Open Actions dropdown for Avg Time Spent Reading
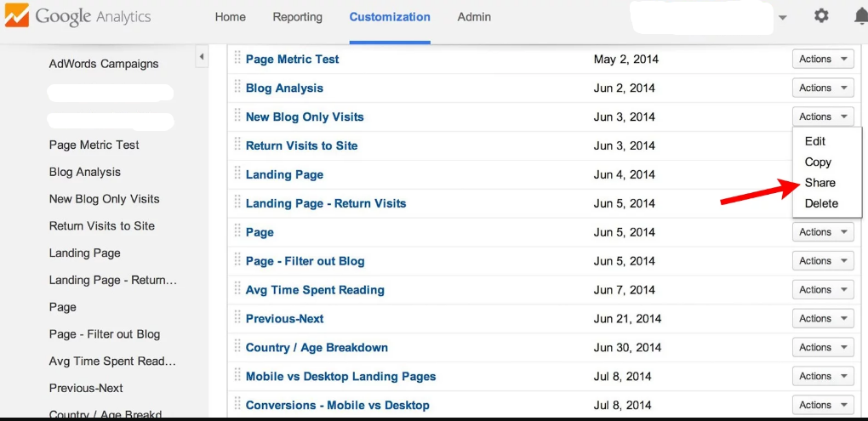Image resolution: width=868 pixels, height=421 pixels. coord(823,290)
